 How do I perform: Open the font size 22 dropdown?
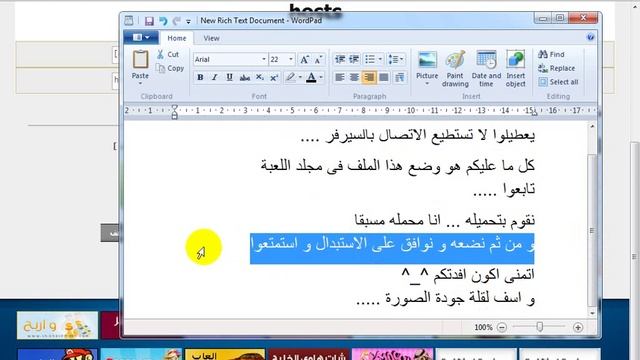(291, 60)
